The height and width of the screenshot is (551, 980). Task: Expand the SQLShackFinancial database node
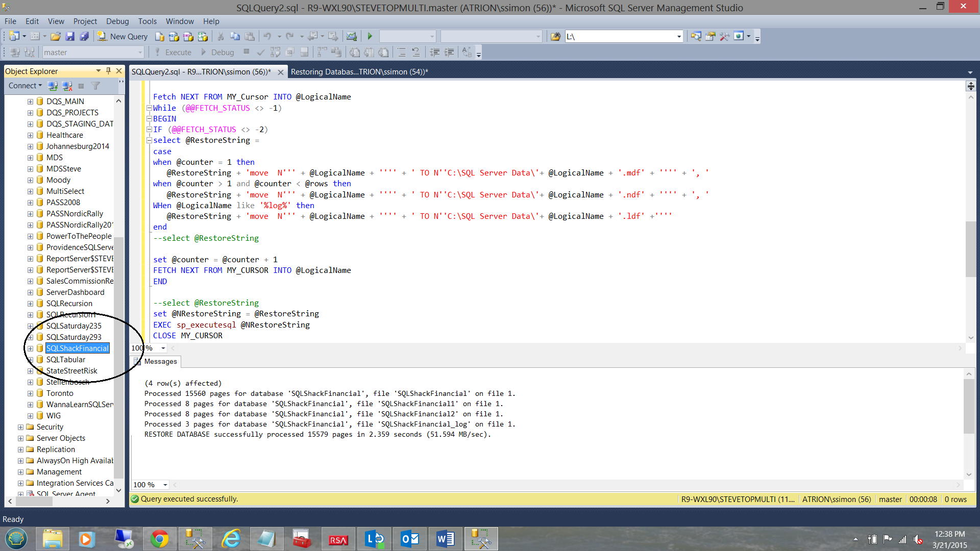coord(30,348)
